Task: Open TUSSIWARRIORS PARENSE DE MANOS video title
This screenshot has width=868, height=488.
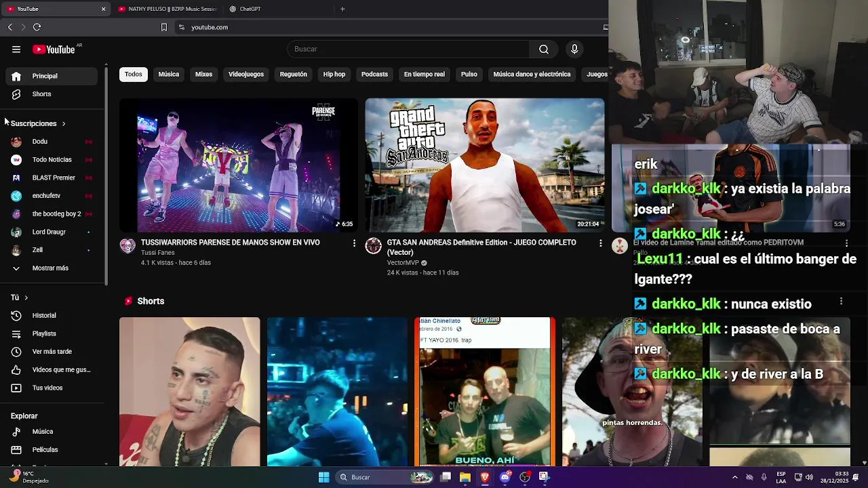Action: 231,243
